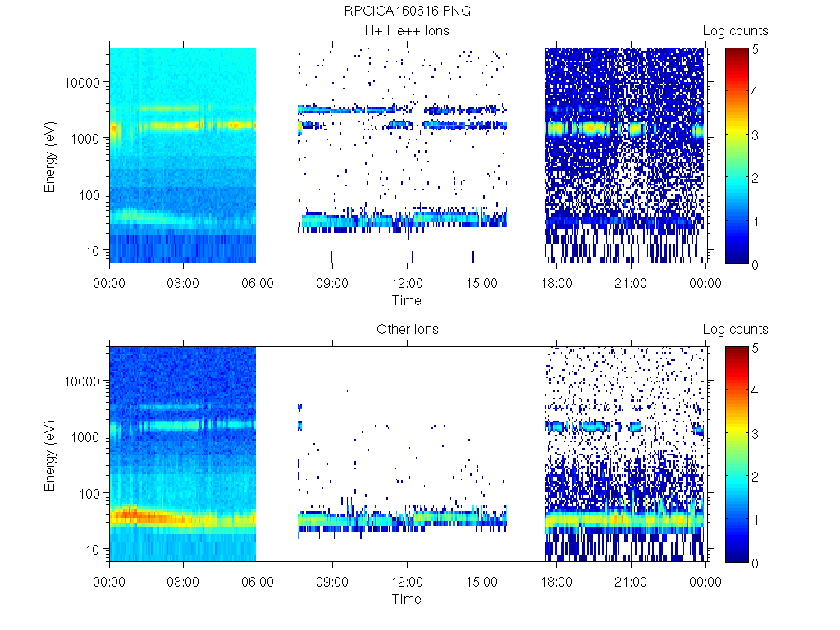Click the value 5 on the upper color bar scale
The width and height of the screenshot is (840, 630).
coord(756,50)
